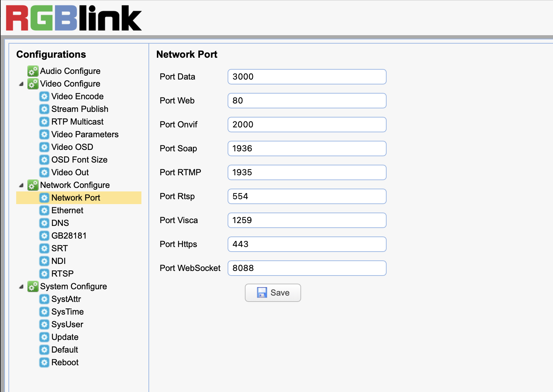The image size is (553, 392).
Task: Open the Reboot page
Action: (65, 362)
